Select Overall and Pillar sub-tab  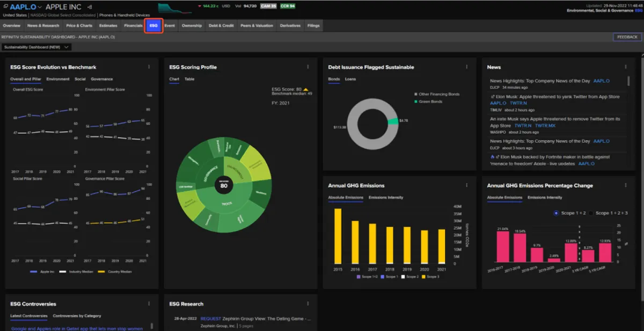[x=26, y=79]
